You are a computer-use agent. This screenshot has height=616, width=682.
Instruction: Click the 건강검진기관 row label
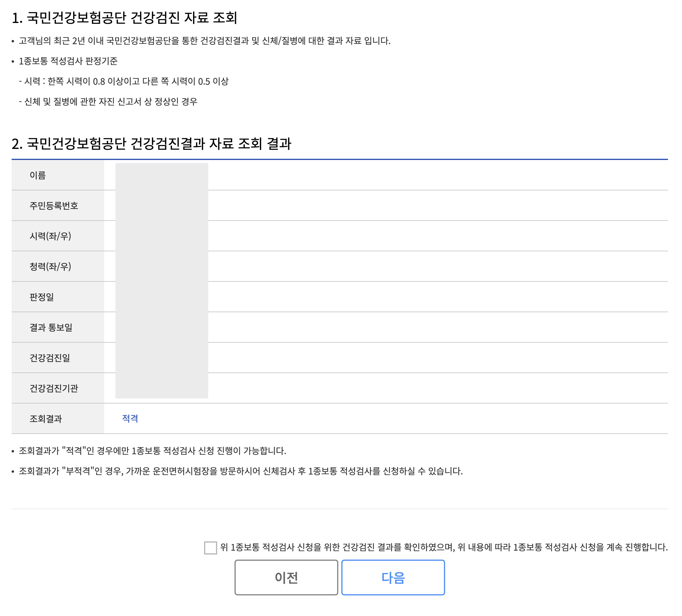coord(54,388)
